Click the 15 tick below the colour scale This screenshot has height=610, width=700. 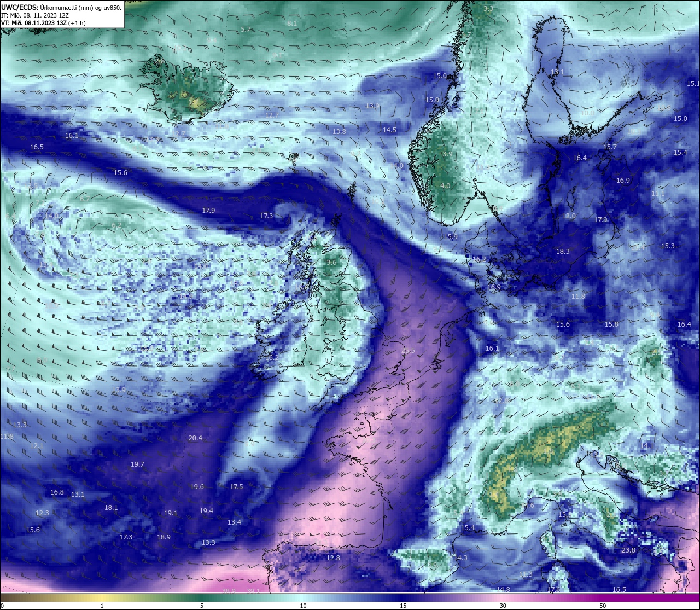coord(403,606)
